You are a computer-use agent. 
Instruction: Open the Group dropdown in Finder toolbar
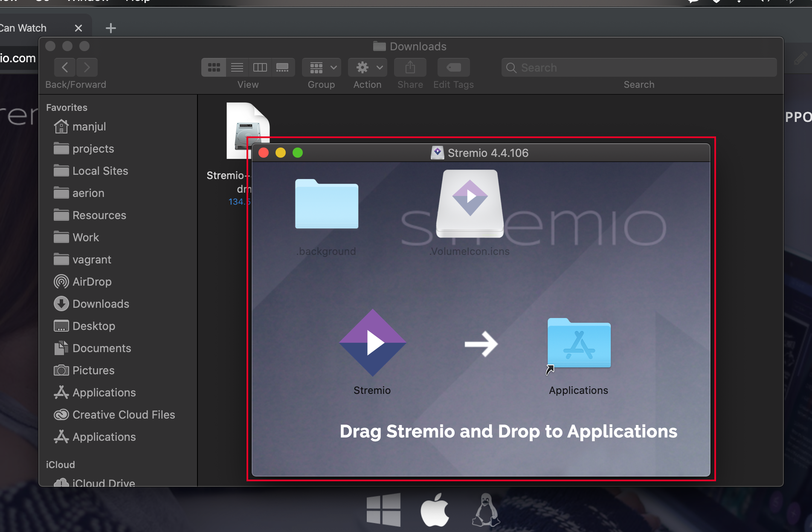tap(322, 67)
